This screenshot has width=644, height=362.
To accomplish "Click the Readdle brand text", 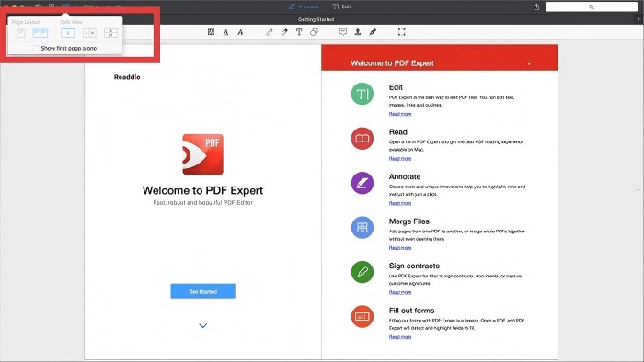I will [x=127, y=77].
